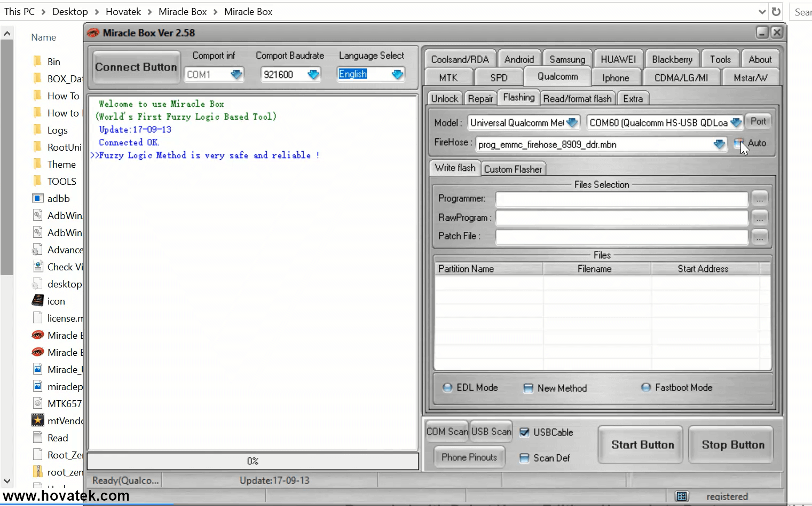Select the EDL Mode radio button

coord(448,387)
